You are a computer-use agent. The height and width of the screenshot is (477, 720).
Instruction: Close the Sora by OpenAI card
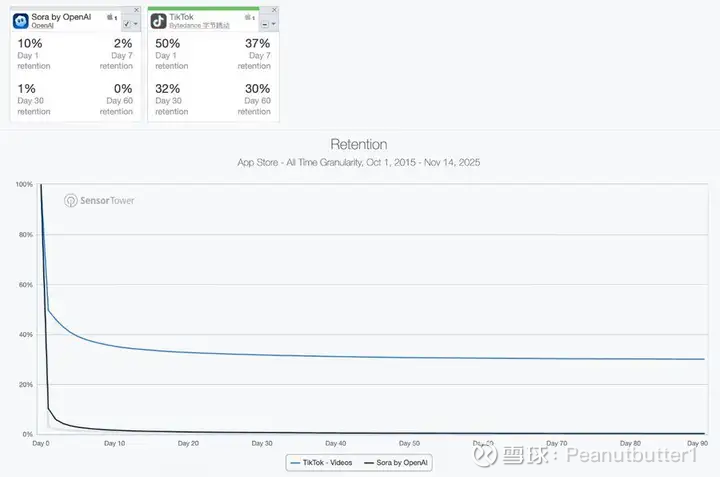coord(137,9)
